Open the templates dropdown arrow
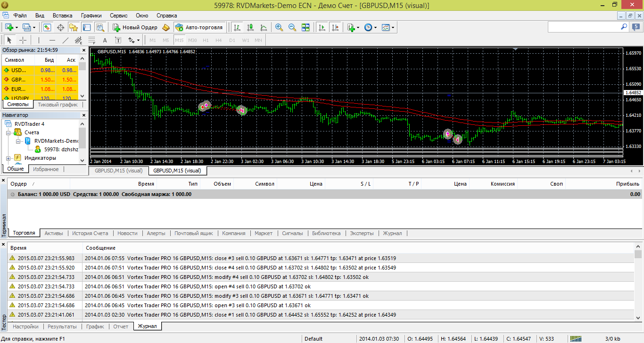The height and width of the screenshot is (343, 644). (x=393, y=27)
